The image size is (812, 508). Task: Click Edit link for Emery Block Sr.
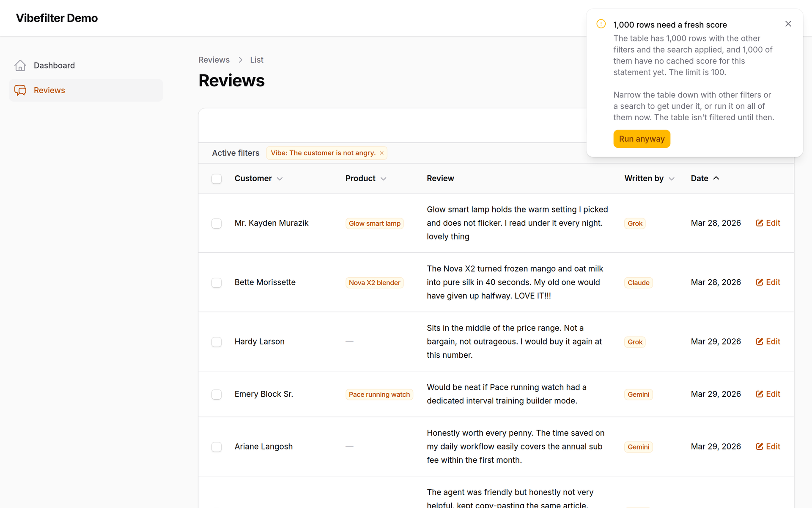click(768, 394)
